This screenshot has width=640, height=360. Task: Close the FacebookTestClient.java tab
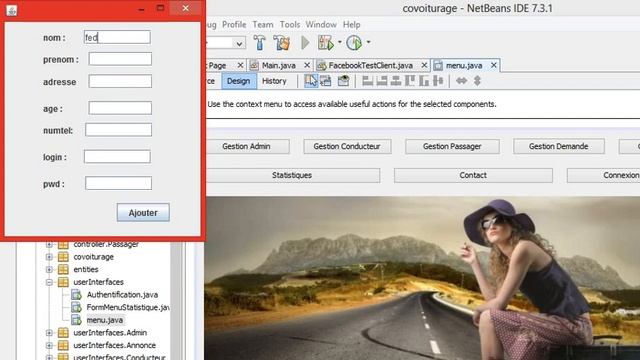(424, 65)
